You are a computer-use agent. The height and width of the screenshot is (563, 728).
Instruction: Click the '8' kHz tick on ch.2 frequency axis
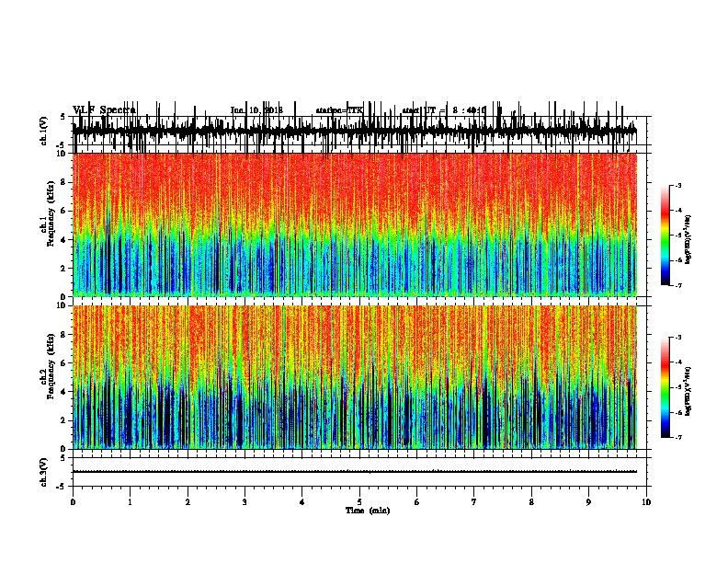[x=63, y=335]
